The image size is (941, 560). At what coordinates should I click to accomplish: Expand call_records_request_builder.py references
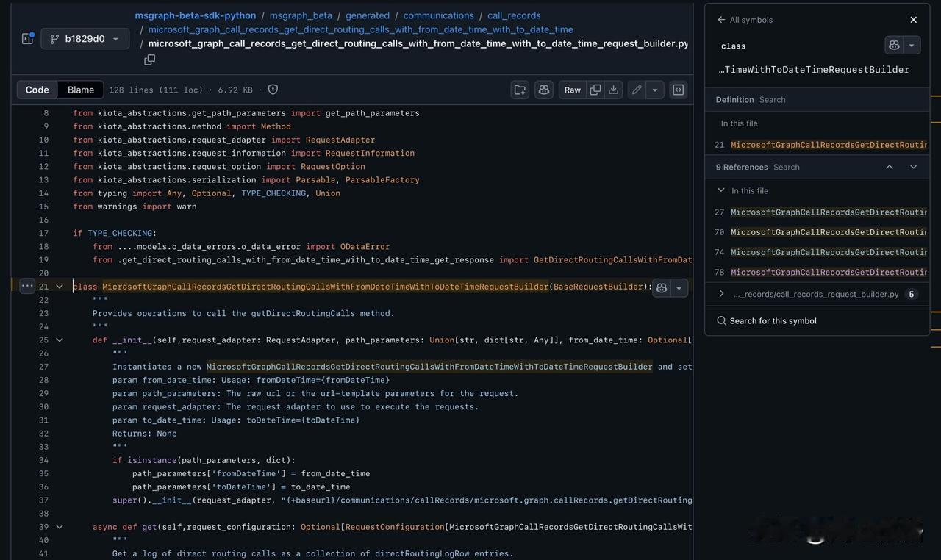click(721, 294)
